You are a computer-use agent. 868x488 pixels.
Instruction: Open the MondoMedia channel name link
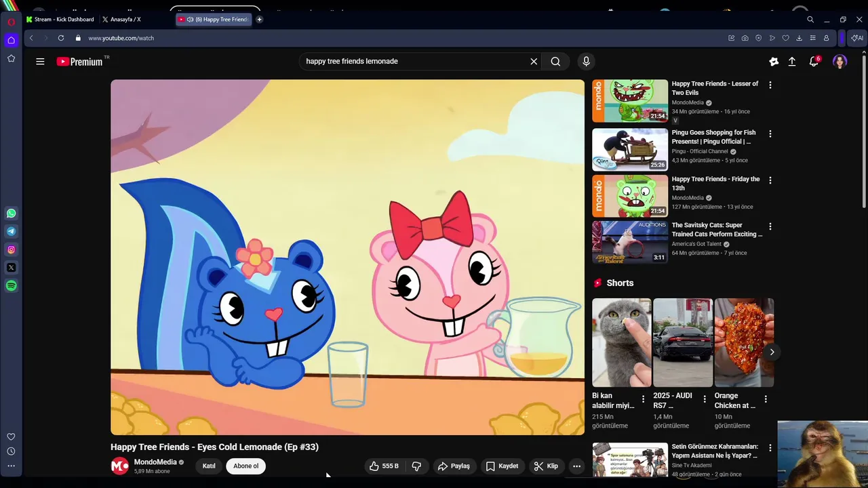click(x=155, y=462)
